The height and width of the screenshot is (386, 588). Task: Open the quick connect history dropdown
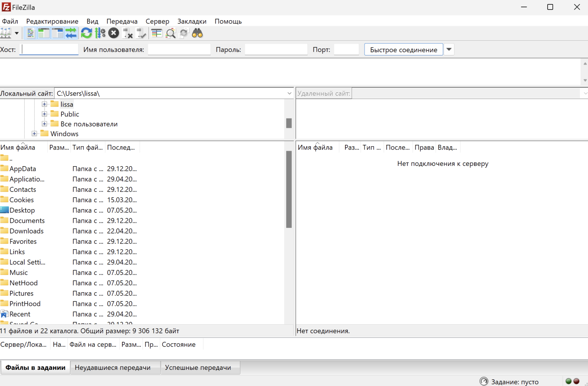[x=449, y=50]
